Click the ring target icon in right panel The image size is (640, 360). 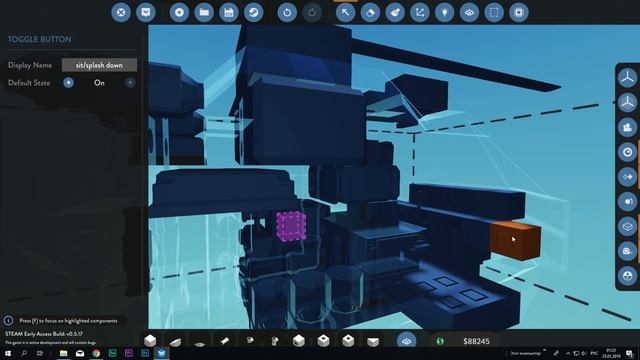627,152
